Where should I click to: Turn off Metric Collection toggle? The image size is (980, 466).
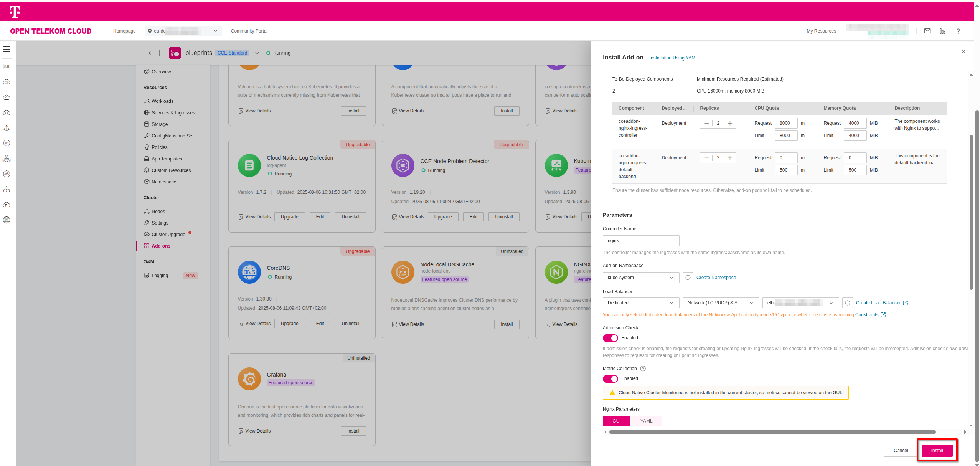click(x=610, y=379)
